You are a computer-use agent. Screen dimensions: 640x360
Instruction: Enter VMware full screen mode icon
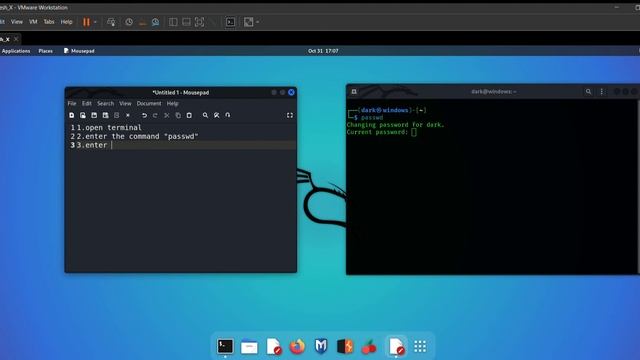(x=199, y=22)
